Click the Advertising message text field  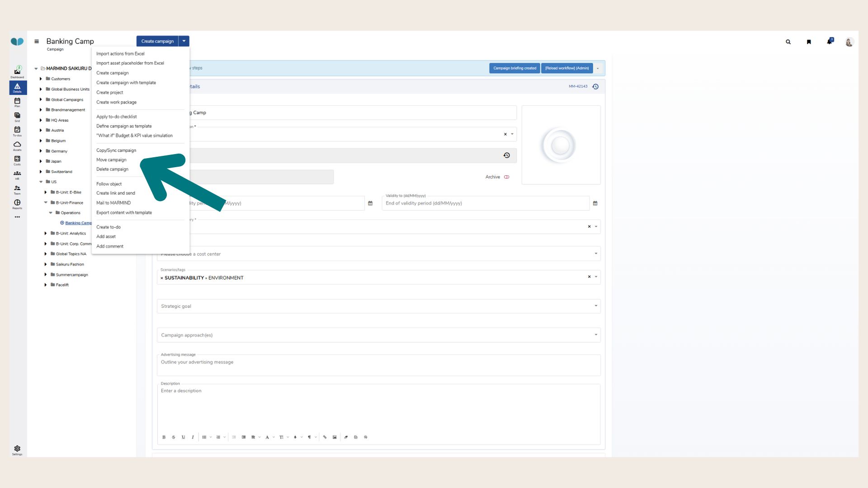click(378, 366)
